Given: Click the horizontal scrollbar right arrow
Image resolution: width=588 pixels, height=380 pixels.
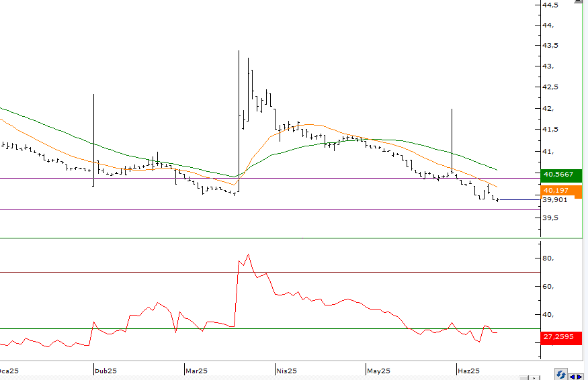Looking at the screenshot, I should [x=534, y=378].
